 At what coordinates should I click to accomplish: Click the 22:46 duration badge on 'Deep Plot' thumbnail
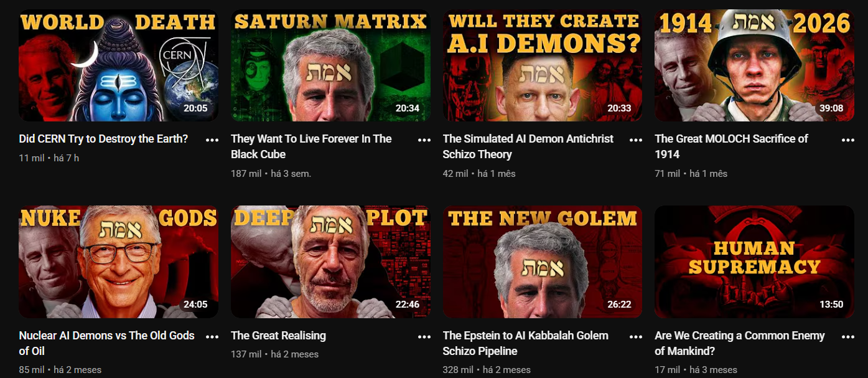[x=407, y=305]
